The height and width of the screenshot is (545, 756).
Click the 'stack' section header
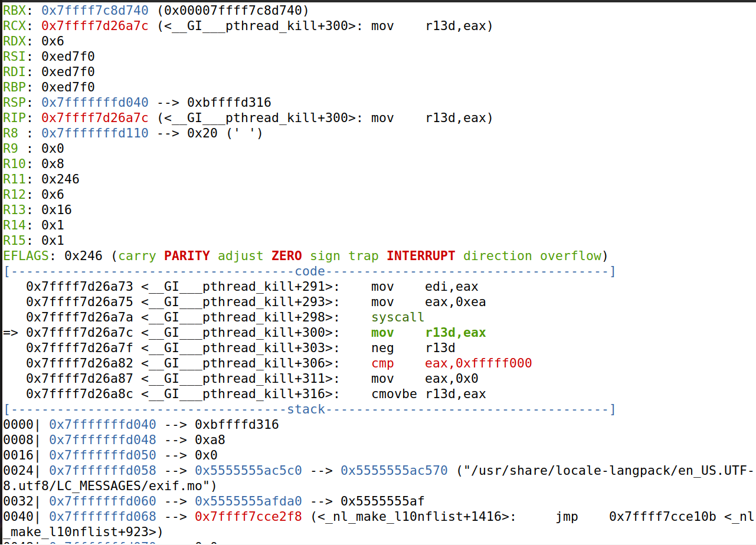306,409
